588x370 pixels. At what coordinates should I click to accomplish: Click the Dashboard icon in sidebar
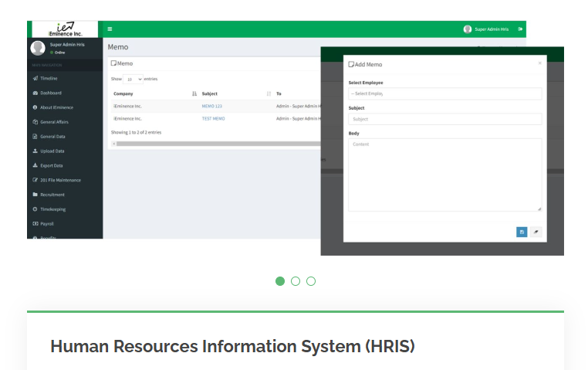tap(35, 93)
